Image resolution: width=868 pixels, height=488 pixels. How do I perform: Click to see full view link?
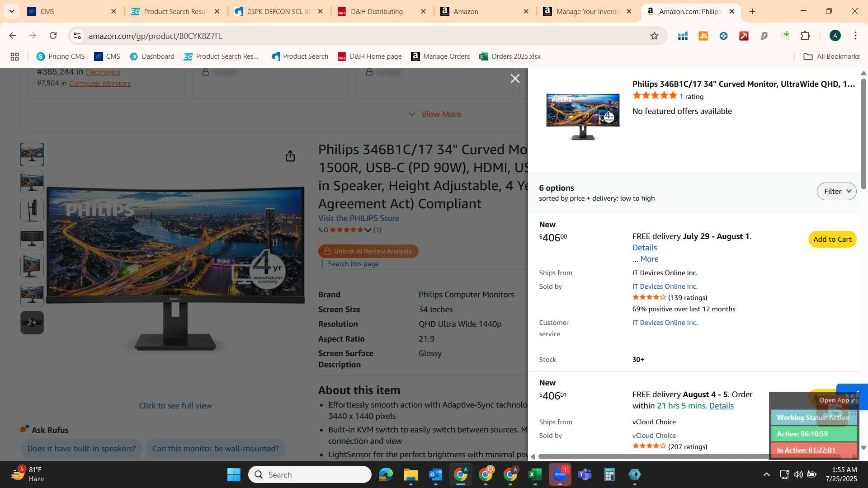(x=175, y=406)
